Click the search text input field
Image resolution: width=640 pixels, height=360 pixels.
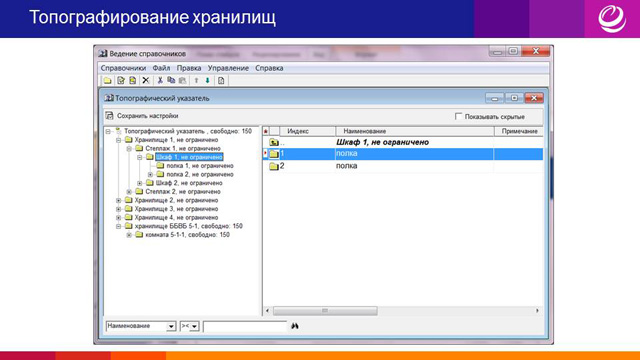click(x=245, y=326)
